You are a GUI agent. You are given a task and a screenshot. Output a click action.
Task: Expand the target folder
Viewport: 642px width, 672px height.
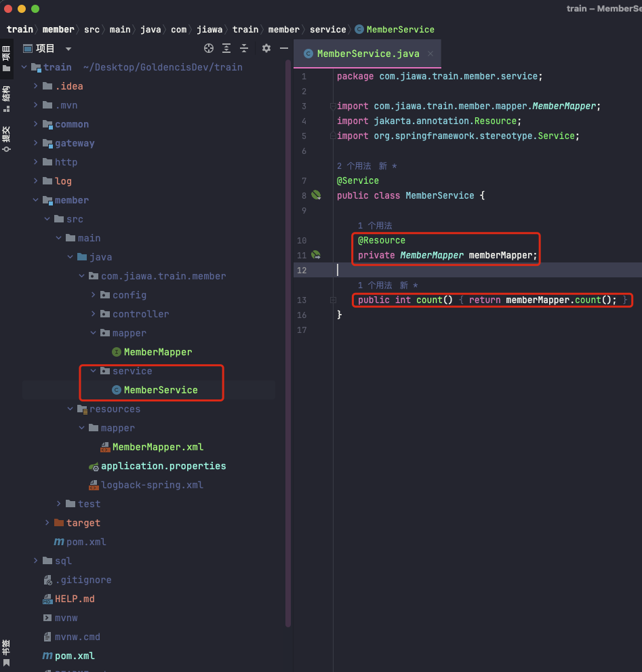coord(47,523)
